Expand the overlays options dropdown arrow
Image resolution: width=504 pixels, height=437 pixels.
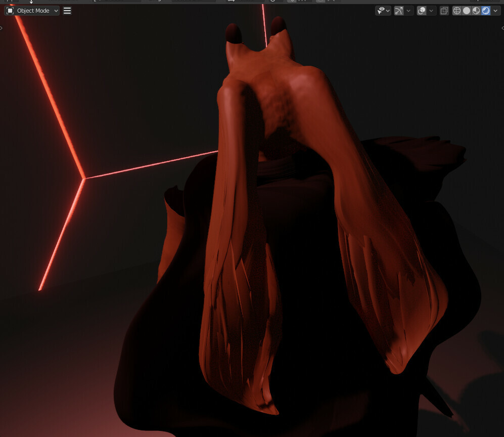(x=431, y=11)
